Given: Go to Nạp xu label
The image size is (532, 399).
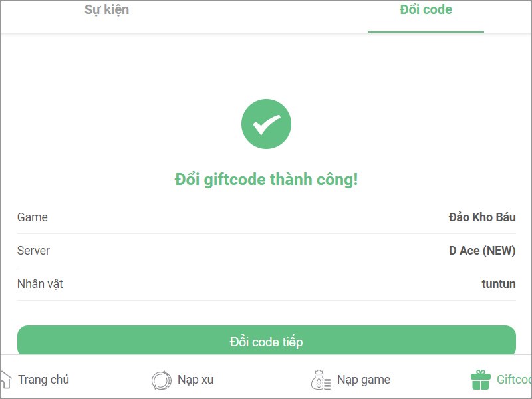Looking at the screenshot, I should (x=196, y=380).
